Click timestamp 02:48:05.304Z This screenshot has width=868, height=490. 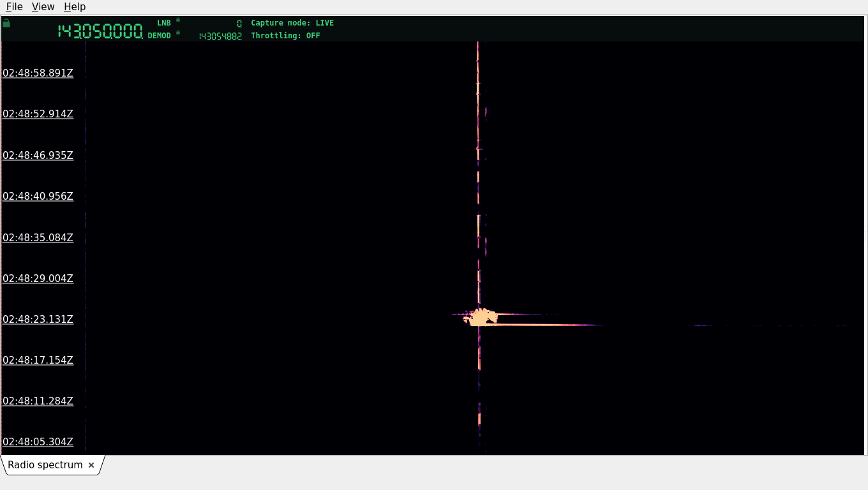pyautogui.click(x=38, y=442)
